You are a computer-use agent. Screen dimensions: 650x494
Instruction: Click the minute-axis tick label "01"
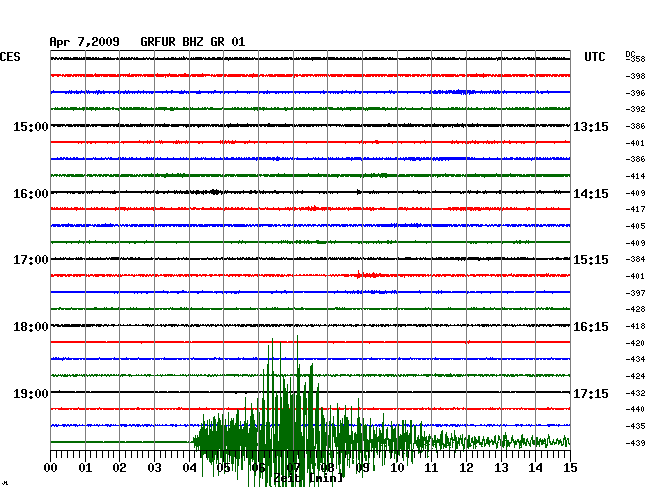(x=85, y=468)
